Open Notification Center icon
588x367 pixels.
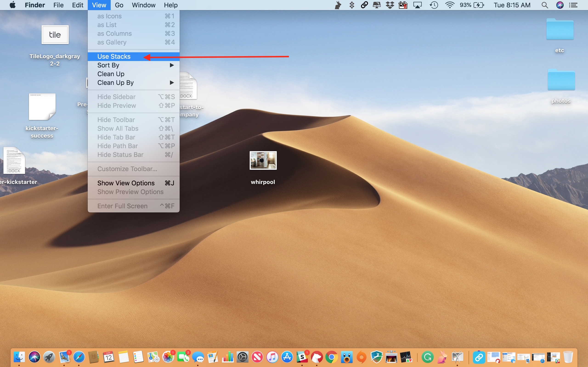pyautogui.click(x=574, y=5)
